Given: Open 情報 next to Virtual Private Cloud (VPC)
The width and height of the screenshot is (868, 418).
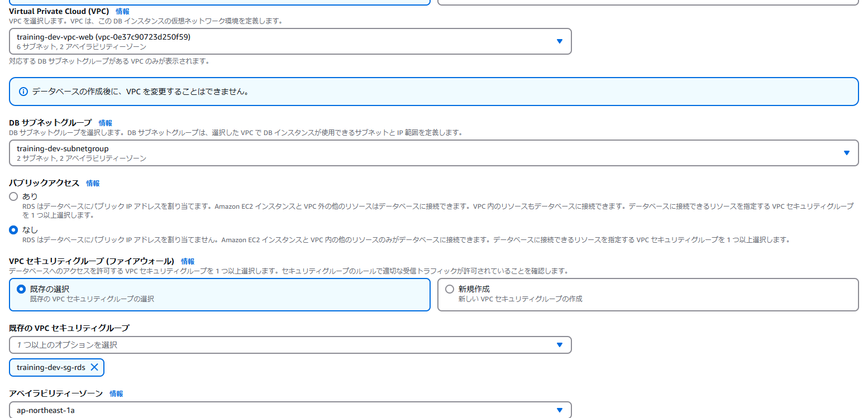Looking at the screenshot, I should pos(122,11).
